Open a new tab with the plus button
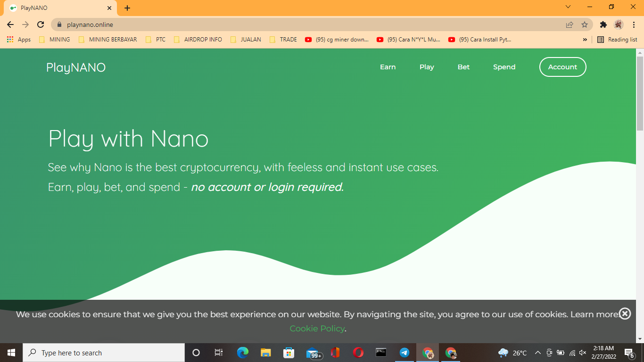 coord(127,8)
